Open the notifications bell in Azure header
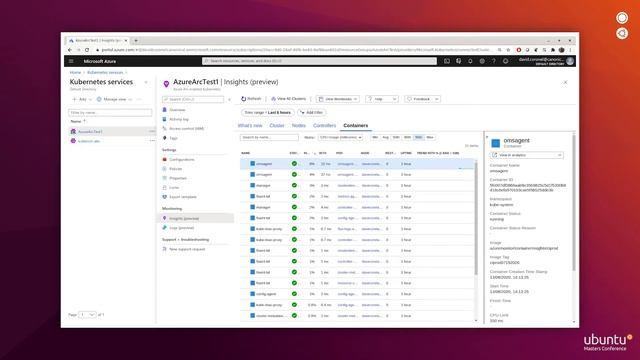This screenshot has width=640, height=360. [470, 61]
